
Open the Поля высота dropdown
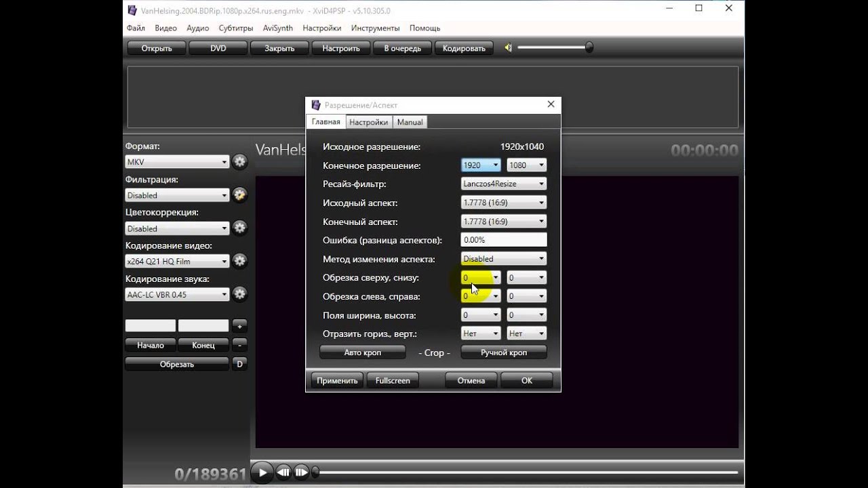pyautogui.click(x=527, y=315)
